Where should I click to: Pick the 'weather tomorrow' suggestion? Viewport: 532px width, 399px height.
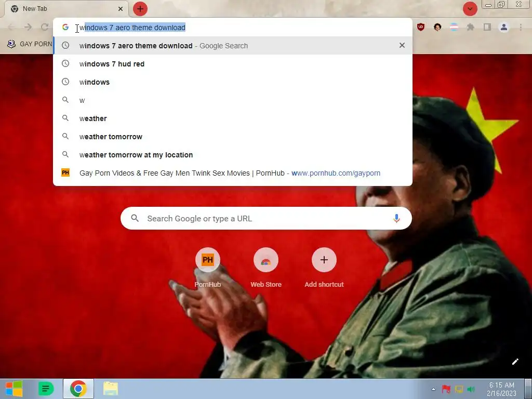[x=233, y=137]
